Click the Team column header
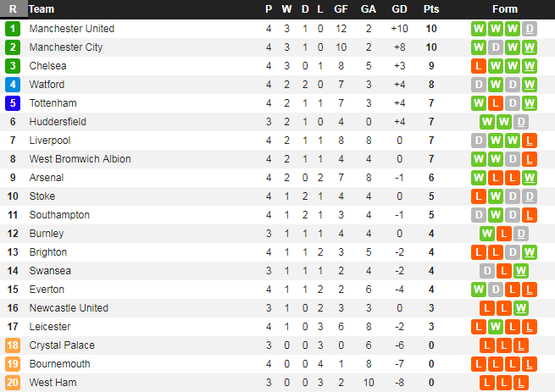 click(42, 9)
